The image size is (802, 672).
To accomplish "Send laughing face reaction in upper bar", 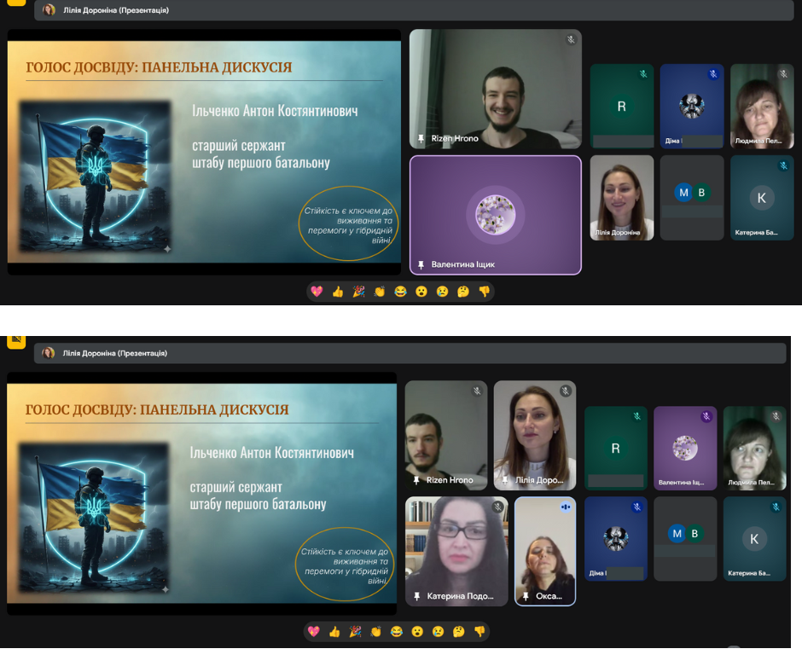I will click(400, 292).
